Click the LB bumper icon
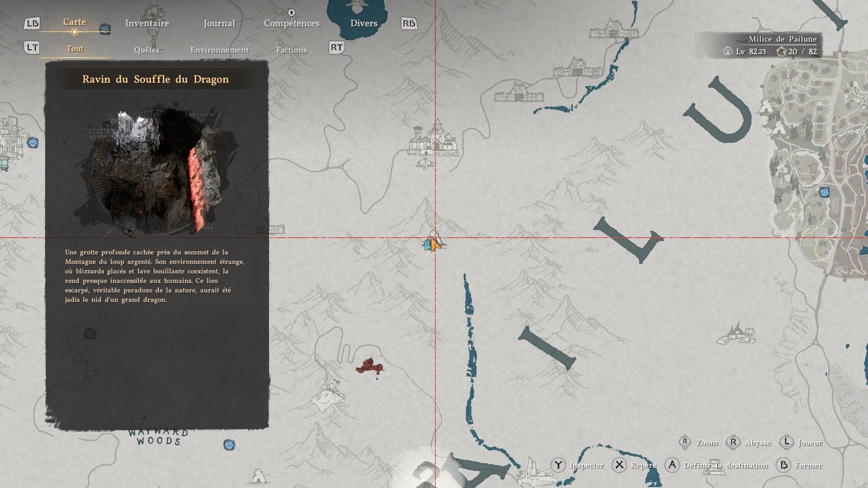The image size is (868, 488). click(32, 23)
